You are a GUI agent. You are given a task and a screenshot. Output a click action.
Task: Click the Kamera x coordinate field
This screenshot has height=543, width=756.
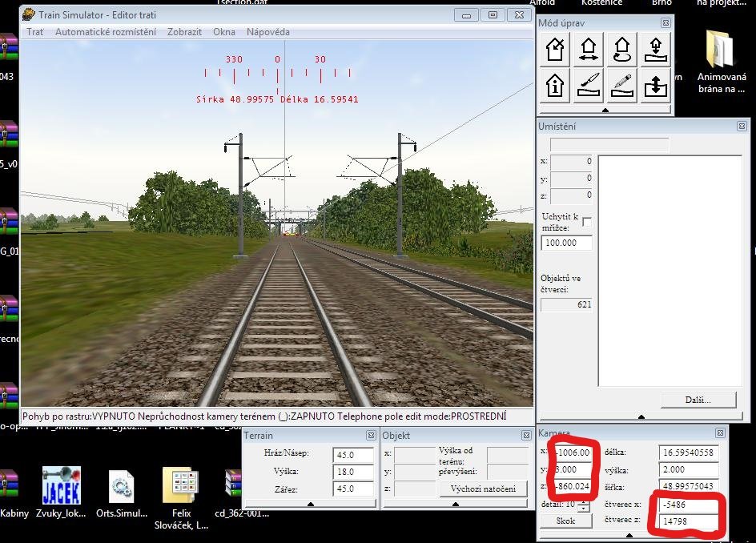coord(573,452)
